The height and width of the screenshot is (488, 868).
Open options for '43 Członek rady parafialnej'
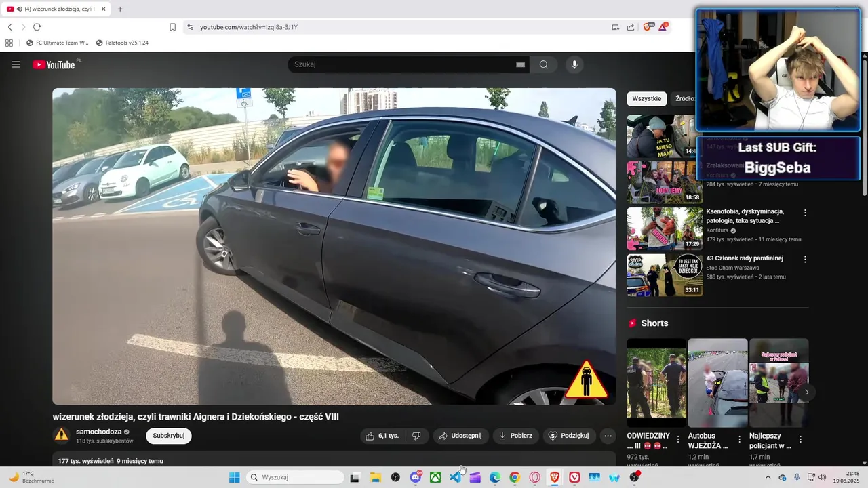pyautogui.click(x=805, y=259)
